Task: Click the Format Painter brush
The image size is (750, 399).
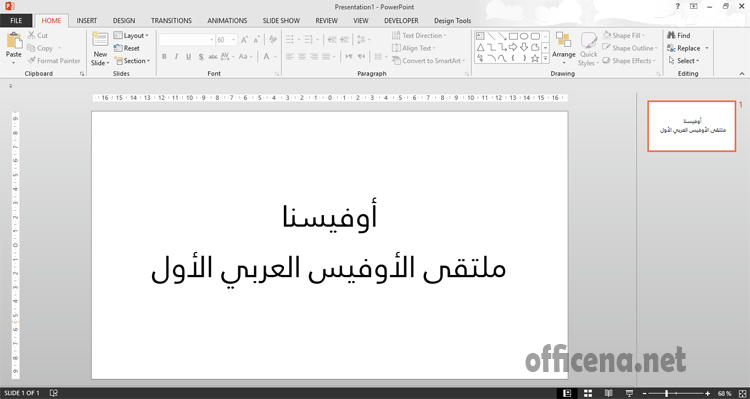Action: tap(54, 61)
